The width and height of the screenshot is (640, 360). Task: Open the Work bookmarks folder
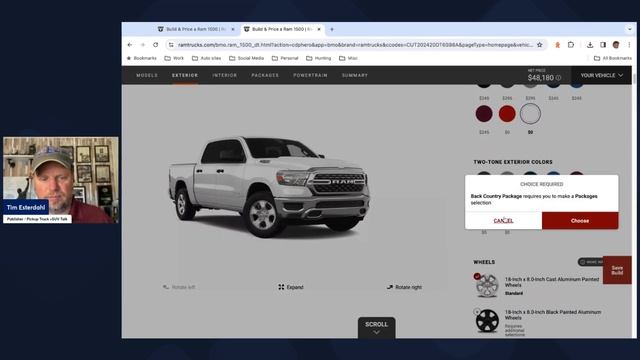point(174,58)
